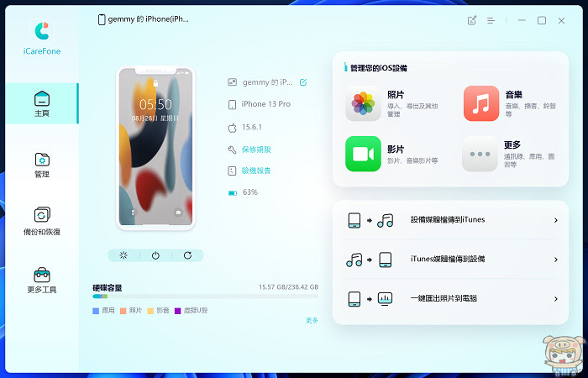The image size is (588, 378).
Task: Click the edit pencil beside device name
Action: tap(303, 82)
